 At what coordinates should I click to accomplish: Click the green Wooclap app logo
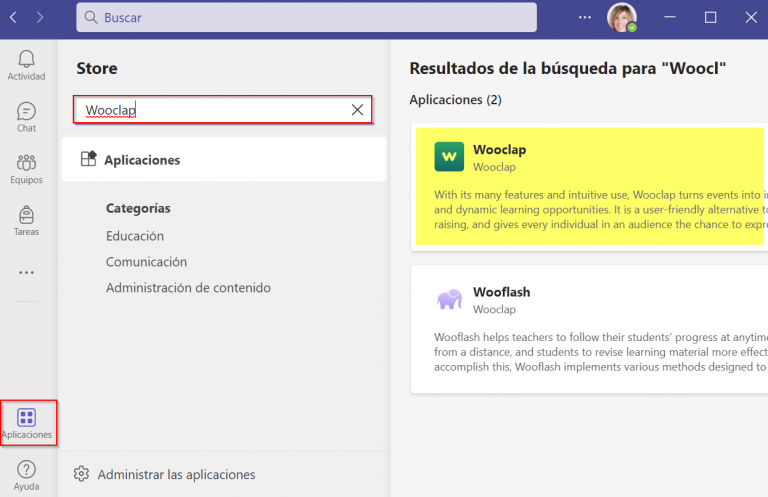pyautogui.click(x=449, y=157)
